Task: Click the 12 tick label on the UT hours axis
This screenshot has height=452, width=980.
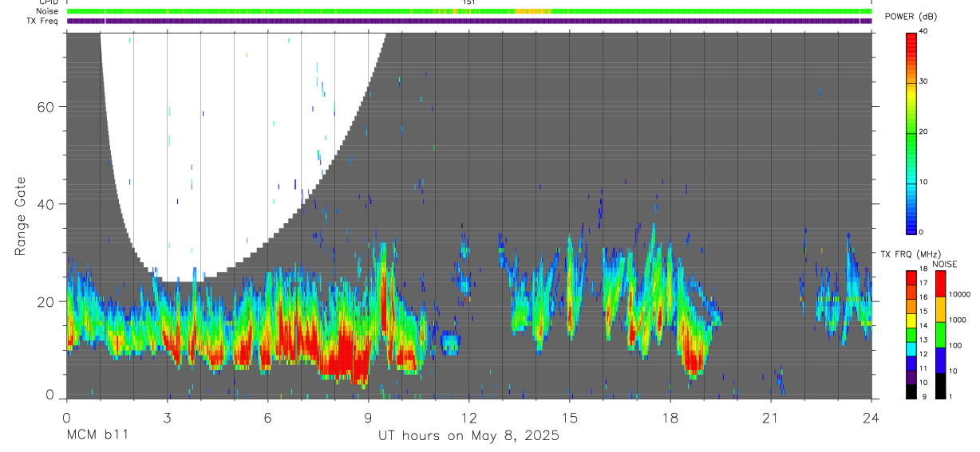Action: tap(468, 419)
